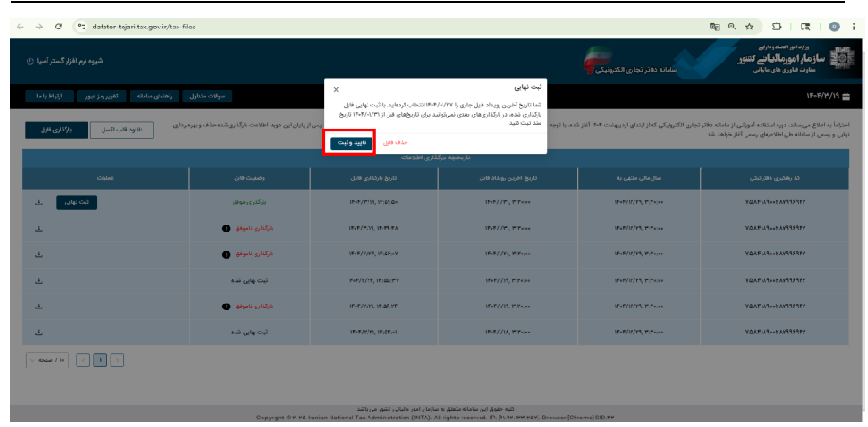868x427 pixels.
Task: Open the browser translate icon
Action: tap(715, 26)
